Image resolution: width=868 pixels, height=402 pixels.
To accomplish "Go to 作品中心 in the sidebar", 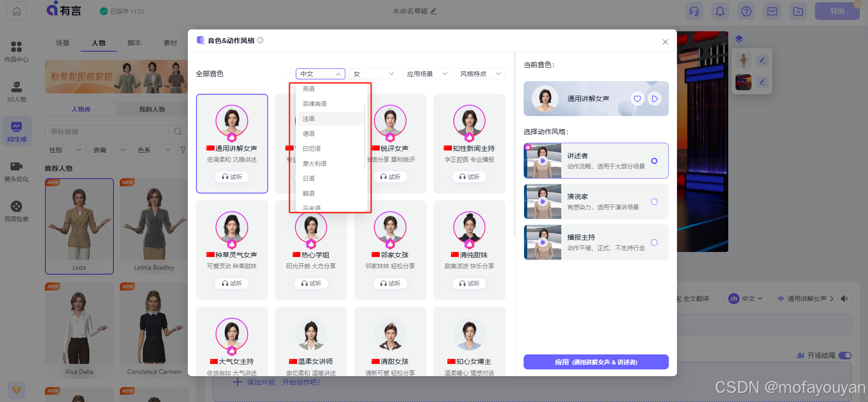I will coord(16,52).
